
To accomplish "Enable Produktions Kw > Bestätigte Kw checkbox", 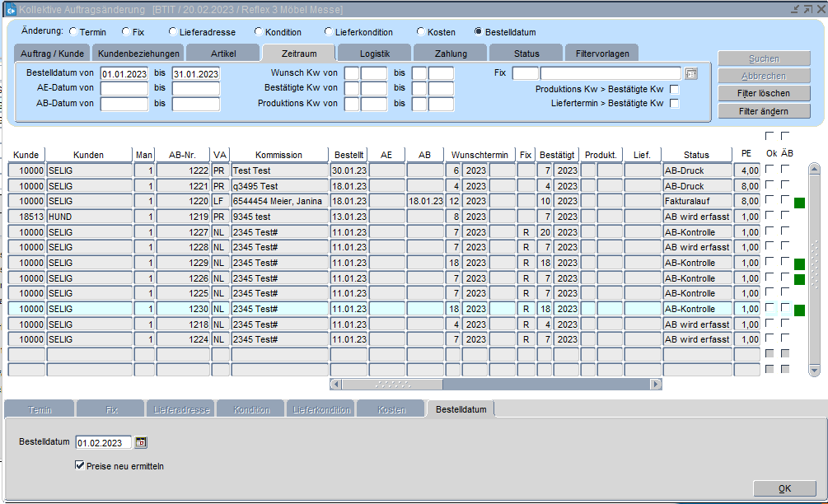I will [675, 89].
